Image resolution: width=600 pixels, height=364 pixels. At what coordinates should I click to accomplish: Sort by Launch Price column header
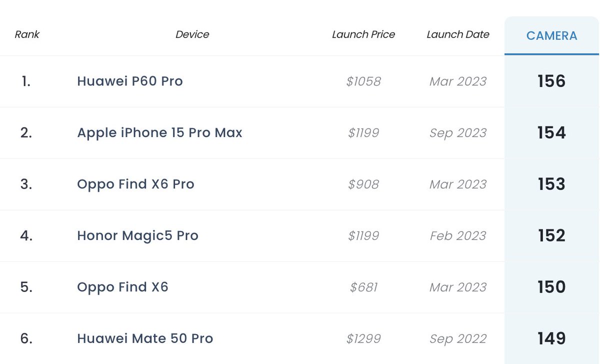pyautogui.click(x=363, y=34)
